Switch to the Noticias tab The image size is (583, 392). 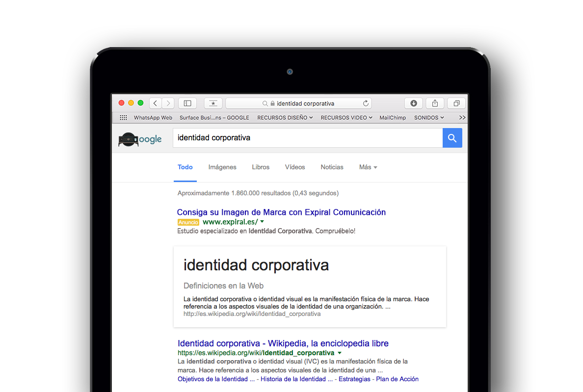(x=332, y=167)
